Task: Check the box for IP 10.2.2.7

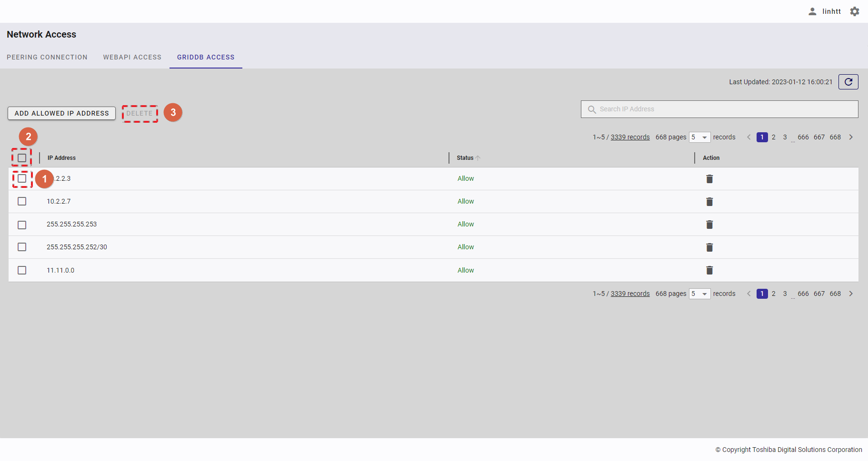Action: click(22, 201)
